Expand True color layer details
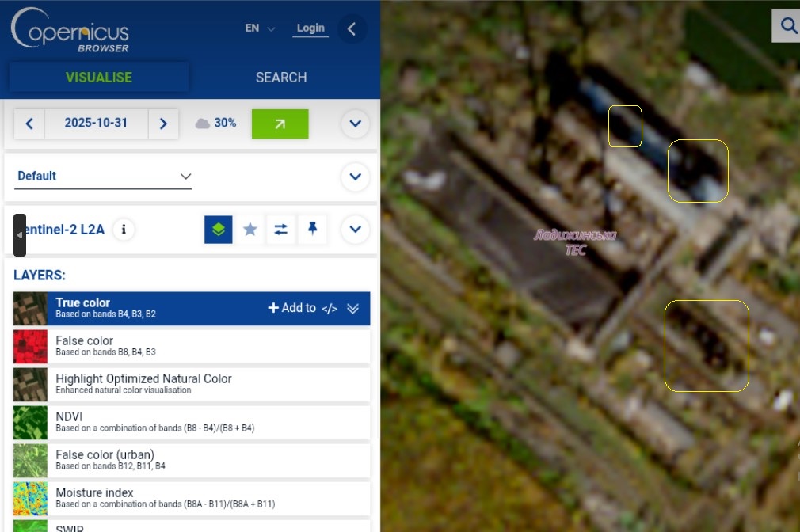 point(353,309)
